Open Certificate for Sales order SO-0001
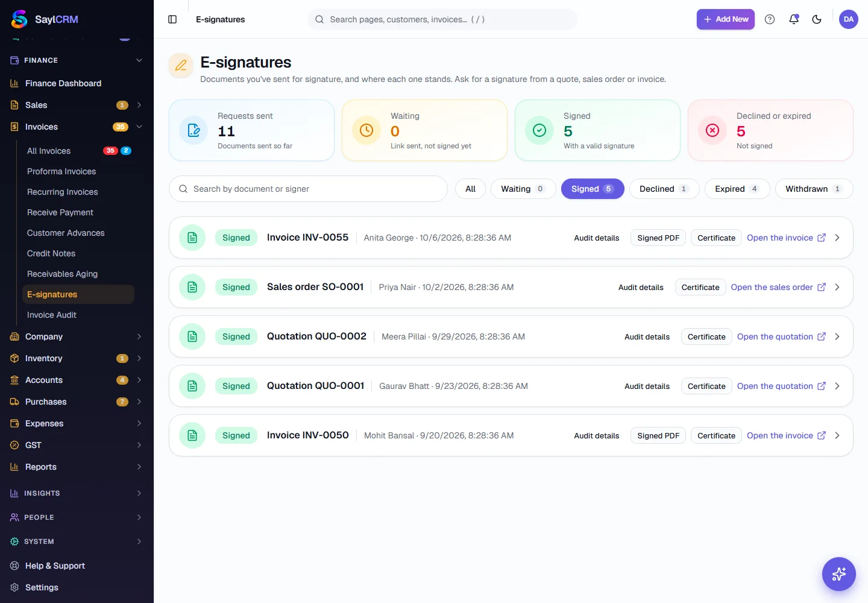Screen dimensions: 868x603 pos(700,287)
